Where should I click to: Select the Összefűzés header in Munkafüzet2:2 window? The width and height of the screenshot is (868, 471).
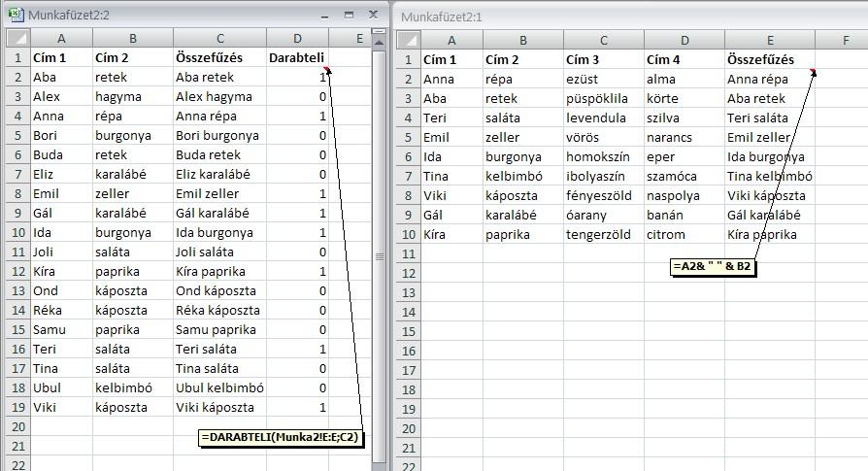coord(219,57)
